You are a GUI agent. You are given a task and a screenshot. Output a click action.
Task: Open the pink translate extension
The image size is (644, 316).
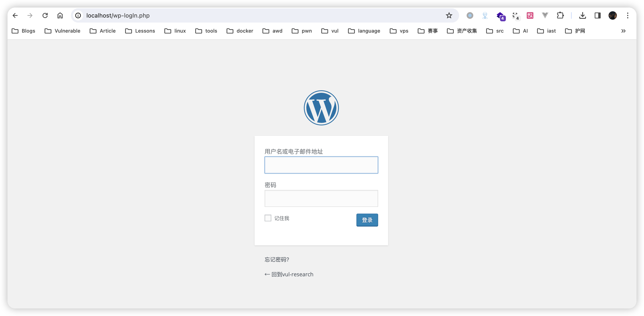pos(530,15)
